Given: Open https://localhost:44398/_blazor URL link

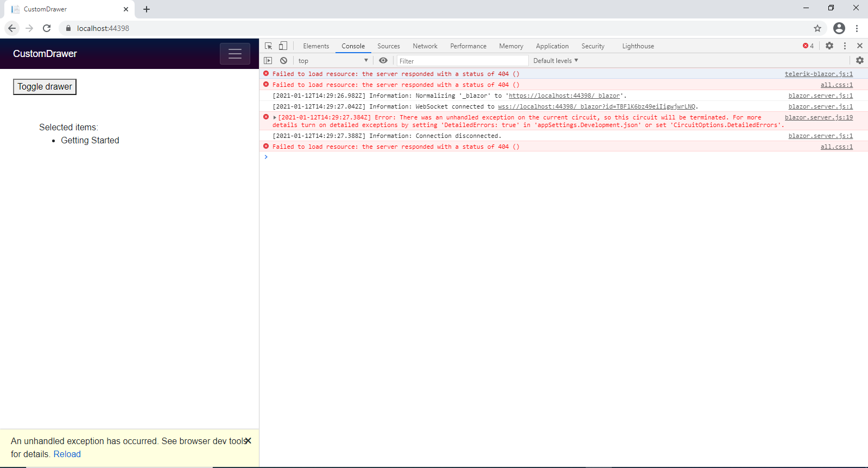Looking at the screenshot, I should (x=565, y=96).
